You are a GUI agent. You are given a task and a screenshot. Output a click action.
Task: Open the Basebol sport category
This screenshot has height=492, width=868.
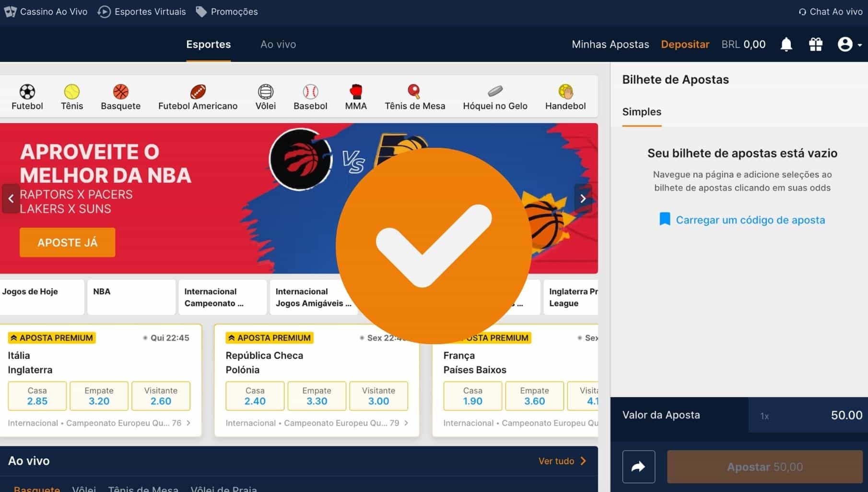click(310, 97)
